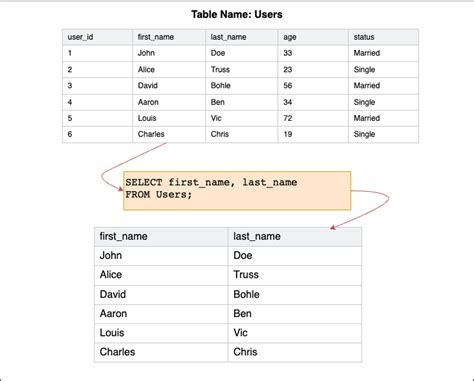Click the 'FROM Users;' query line
474x381 pixels.
click(159, 194)
